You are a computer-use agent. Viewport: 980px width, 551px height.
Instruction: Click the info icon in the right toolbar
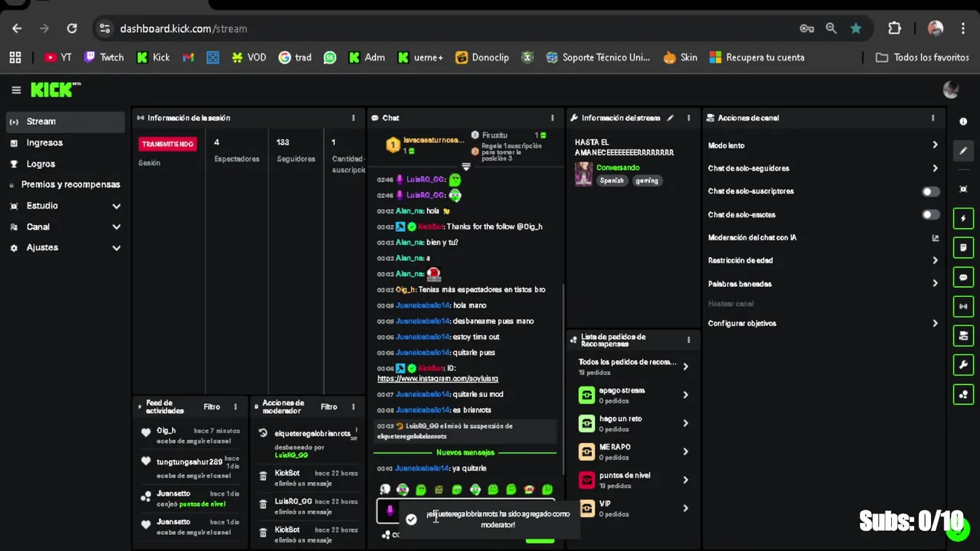point(963,122)
